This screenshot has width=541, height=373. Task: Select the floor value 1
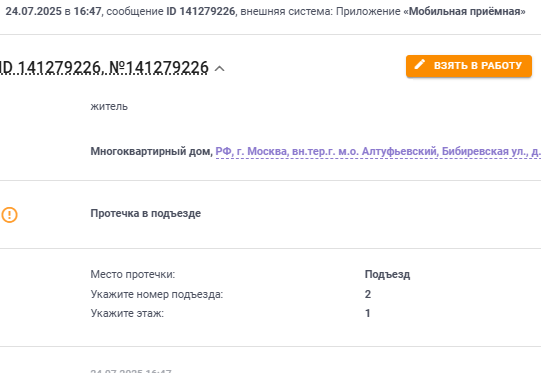(x=368, y=313)
